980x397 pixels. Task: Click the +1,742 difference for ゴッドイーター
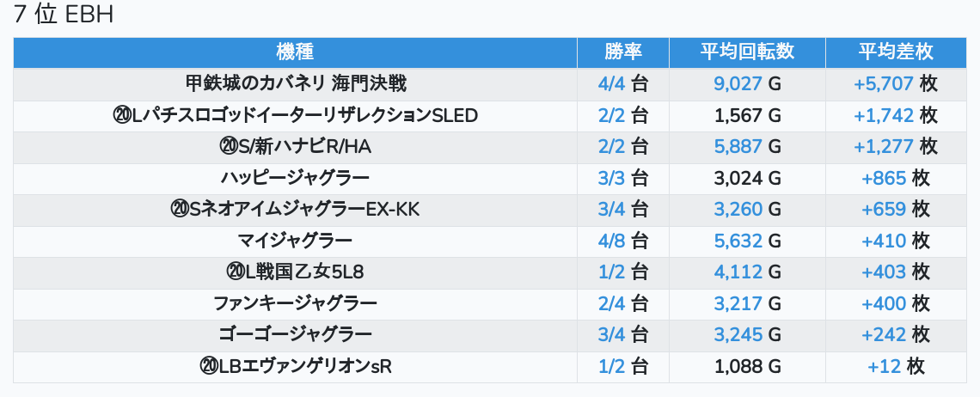click(884, 115)
